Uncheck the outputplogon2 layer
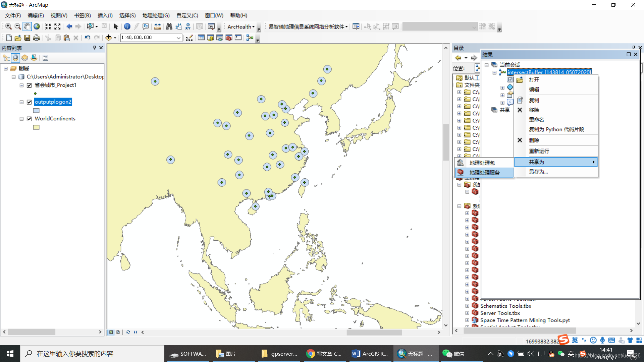The image size is (644, 362). [30, 102]
